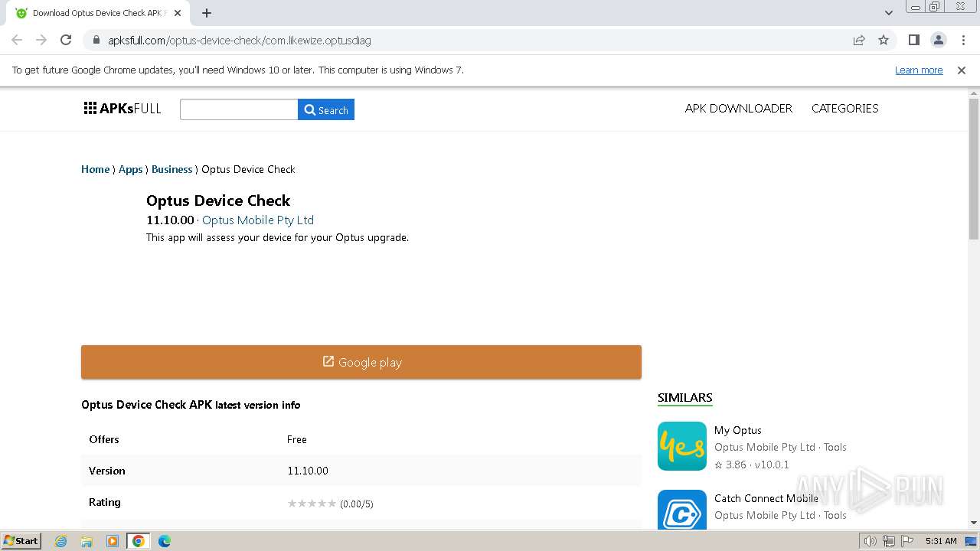Open the Chrome profile avatar

point(938,40)
